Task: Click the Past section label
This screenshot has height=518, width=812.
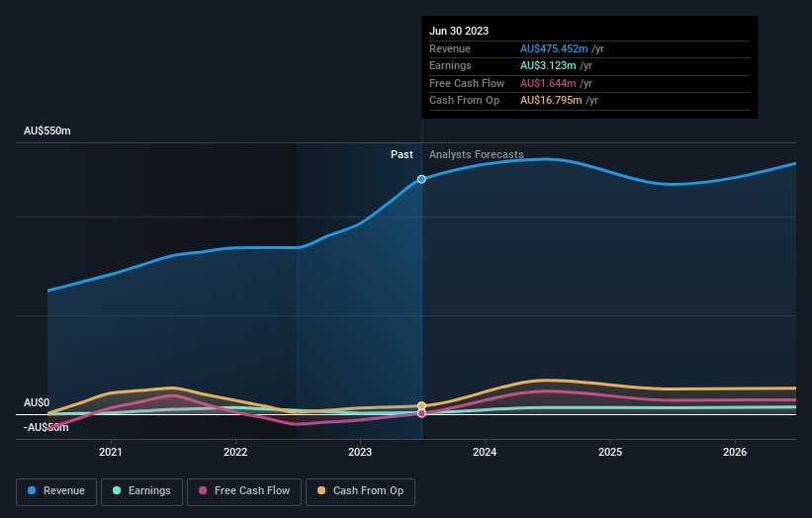Action: click(402, 154)
